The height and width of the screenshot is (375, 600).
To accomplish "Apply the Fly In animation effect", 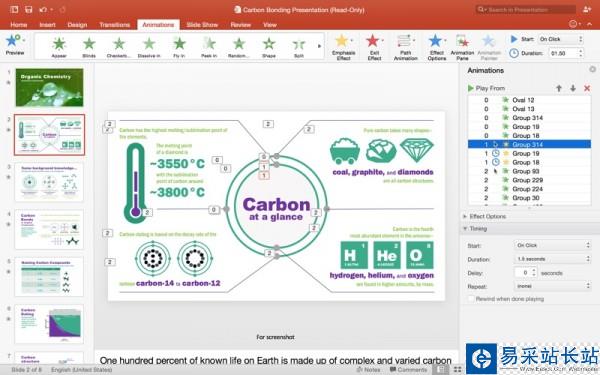I will [x=179, y=47].
